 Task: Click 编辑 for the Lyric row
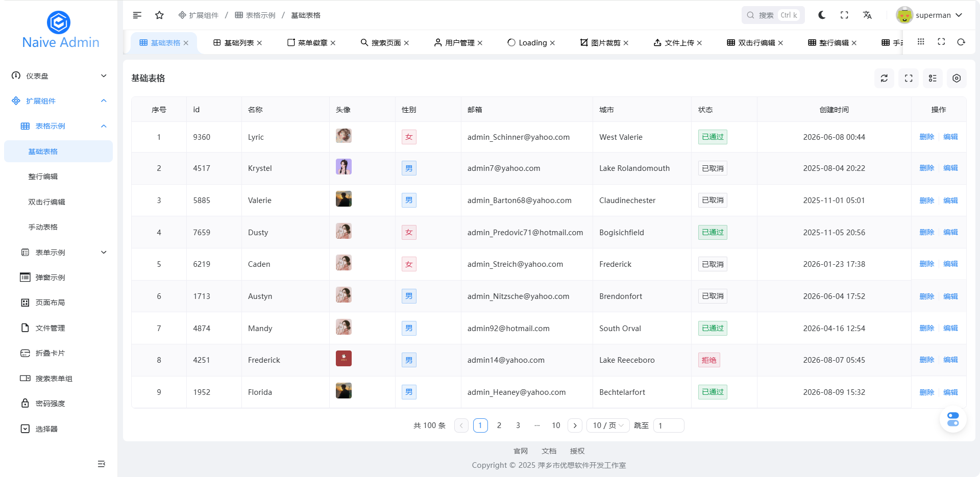click(x=950, y=137)
